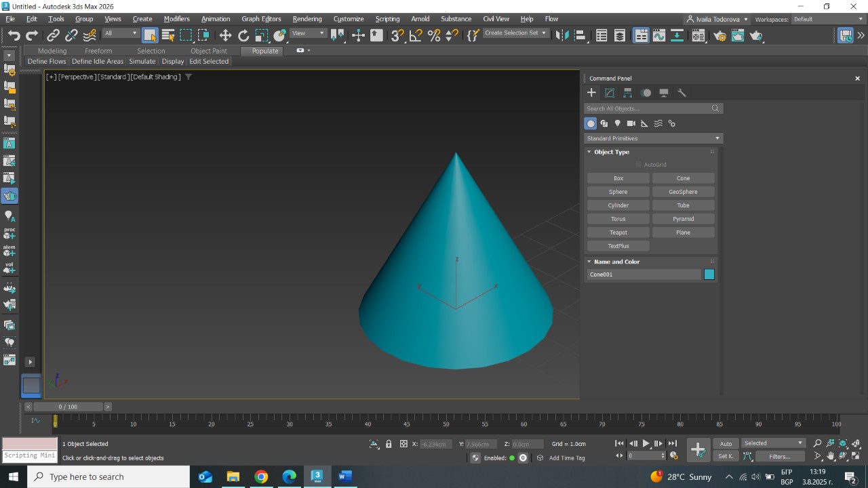Click the Teapot primitive button

618,232
